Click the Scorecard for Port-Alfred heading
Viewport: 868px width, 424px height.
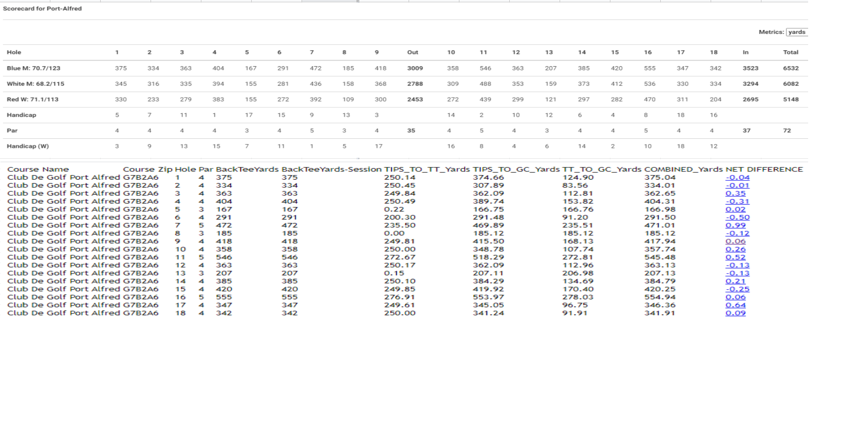tap(42, 9)
